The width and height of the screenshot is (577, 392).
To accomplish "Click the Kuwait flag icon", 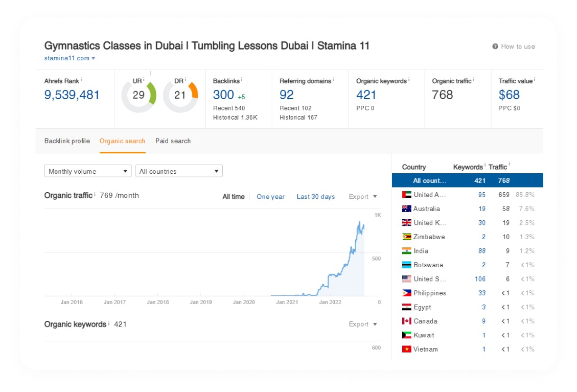I will click(x=407, y=335).
